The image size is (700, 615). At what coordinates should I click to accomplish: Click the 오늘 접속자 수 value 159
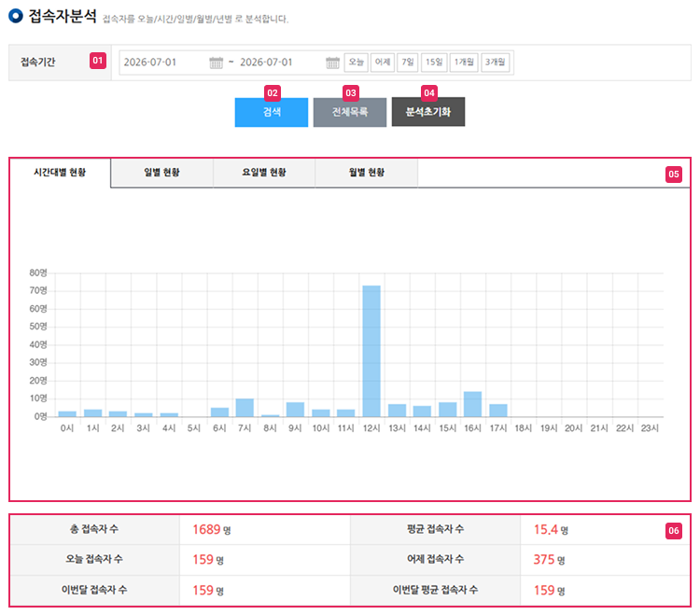click(203, 560)
